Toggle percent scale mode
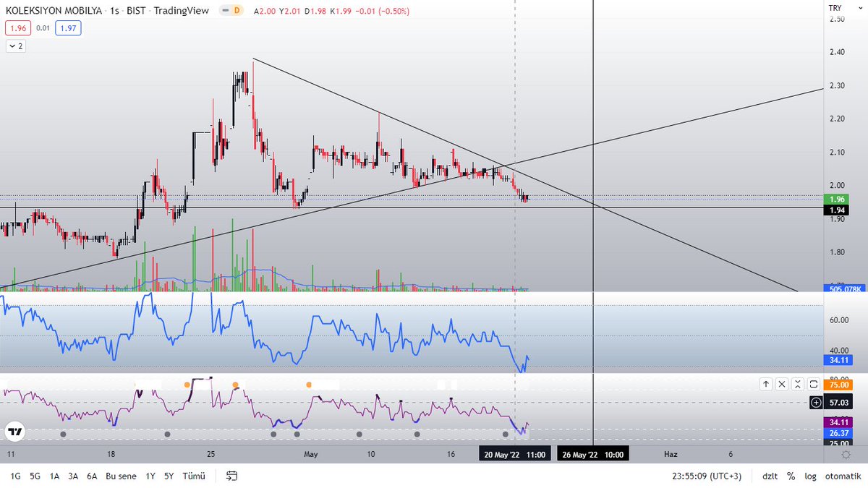Screen dimensions: 868x488 791,476
